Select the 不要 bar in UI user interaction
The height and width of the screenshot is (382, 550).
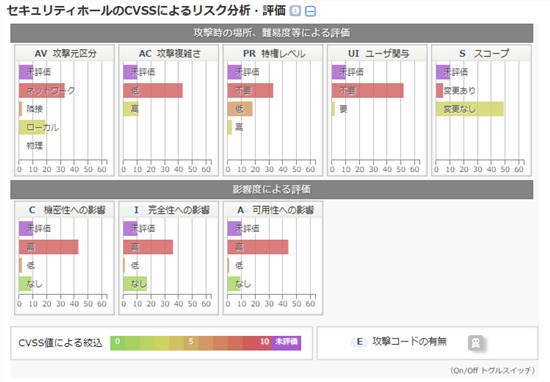coord(368,91)
